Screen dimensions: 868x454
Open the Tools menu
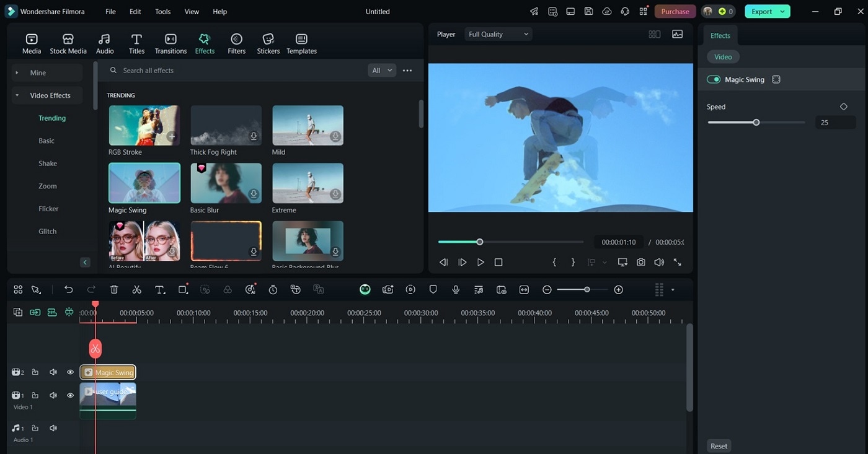tap(163, 12)
